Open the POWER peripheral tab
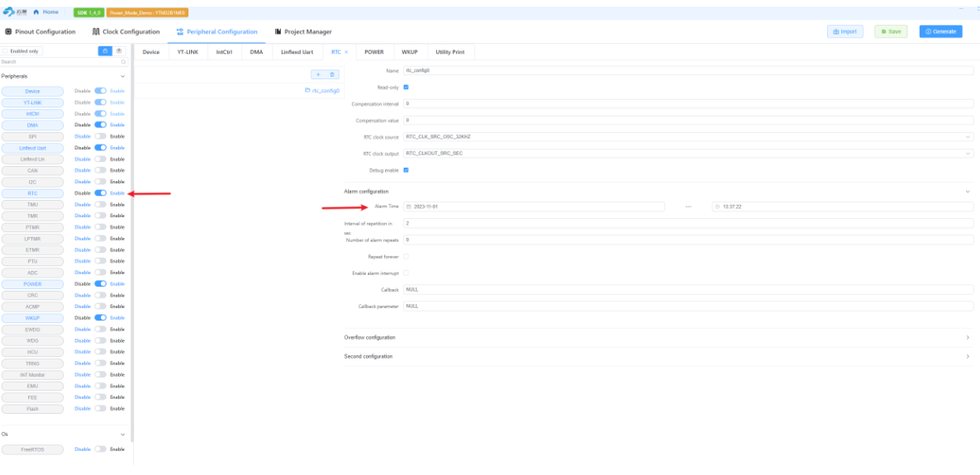Image resolution: width=980 pixels, height=475 pixels. [374, 52]
